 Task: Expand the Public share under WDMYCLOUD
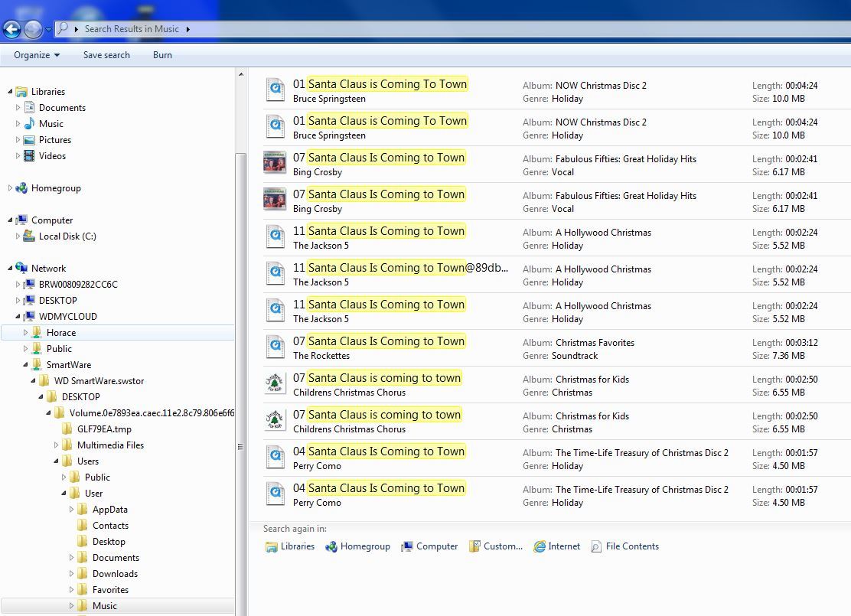pyautogui.click(x=25, y=348)
